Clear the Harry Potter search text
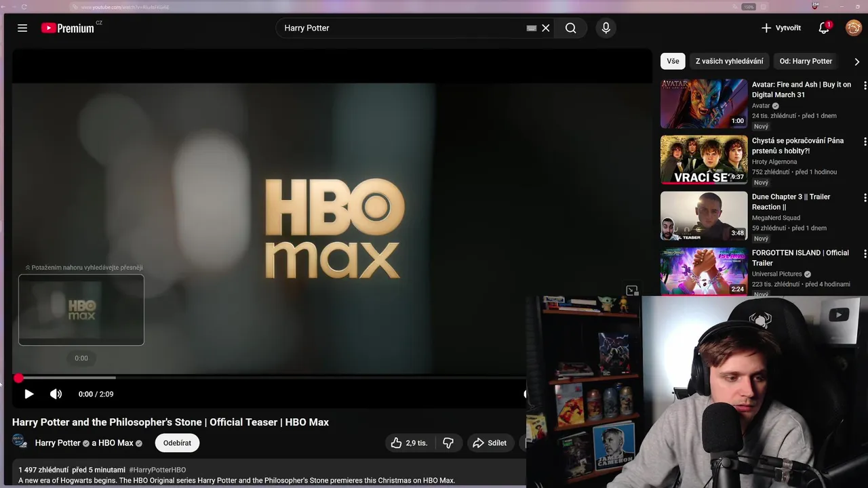 tap(545, 28)
